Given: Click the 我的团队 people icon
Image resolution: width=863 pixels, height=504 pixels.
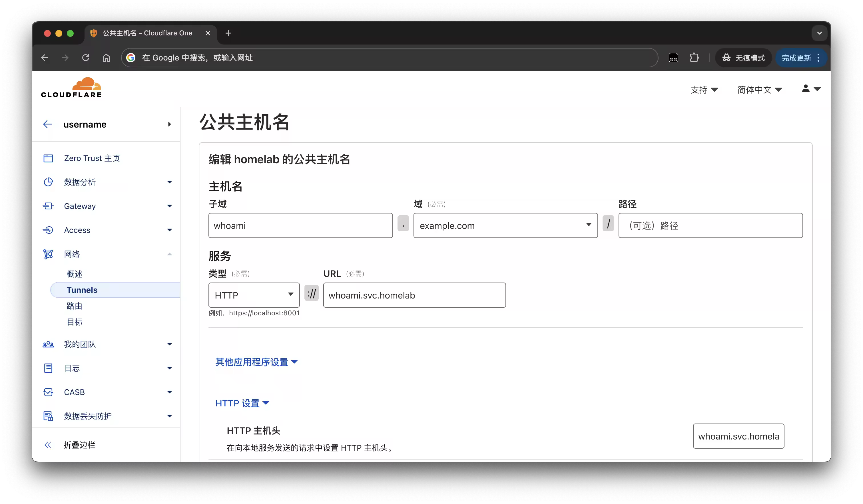Looking at the screenshot, I should click(48, 344).
